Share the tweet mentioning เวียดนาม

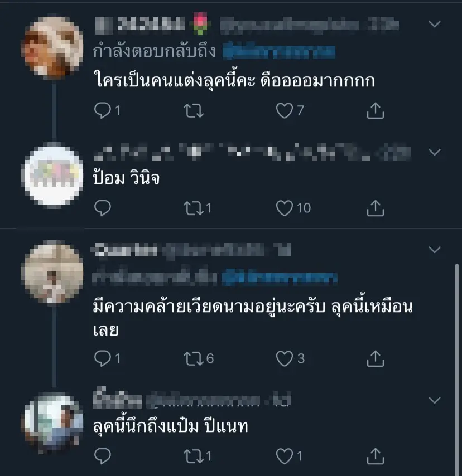376,358
